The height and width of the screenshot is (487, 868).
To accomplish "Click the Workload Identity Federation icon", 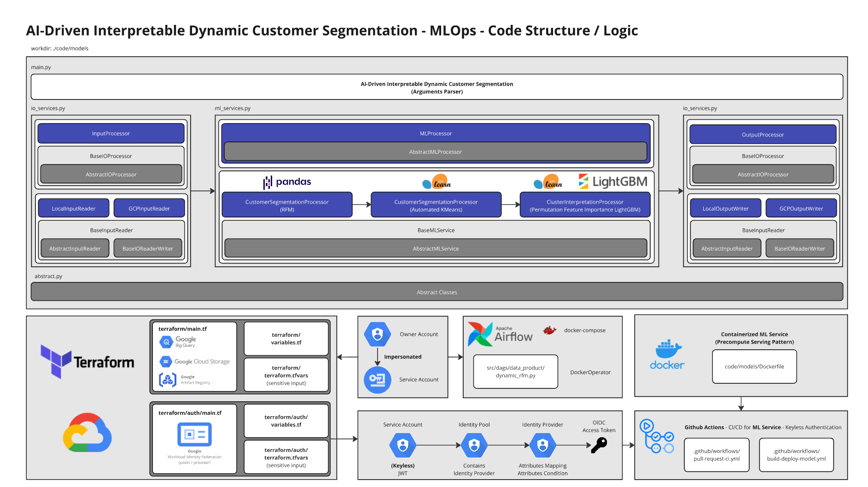I will [x=194, y=434].
